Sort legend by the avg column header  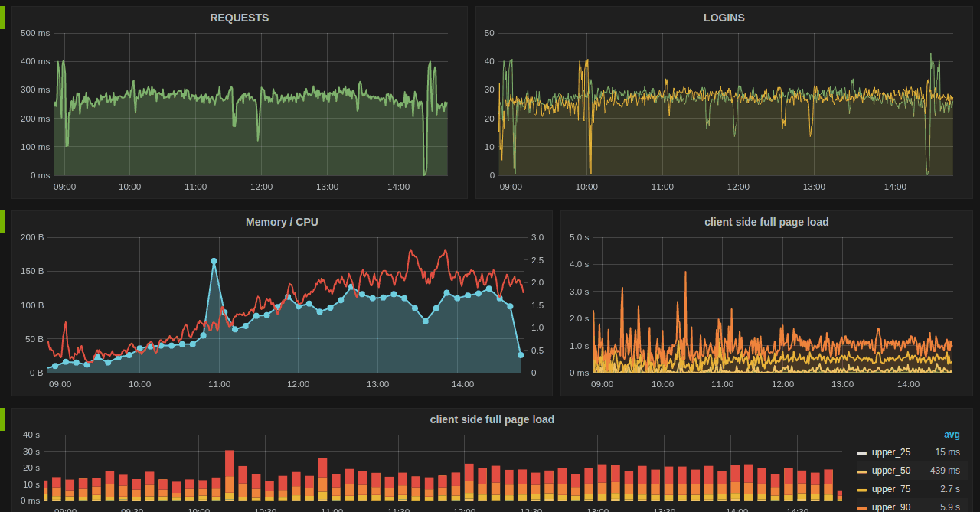click(951, 435)
